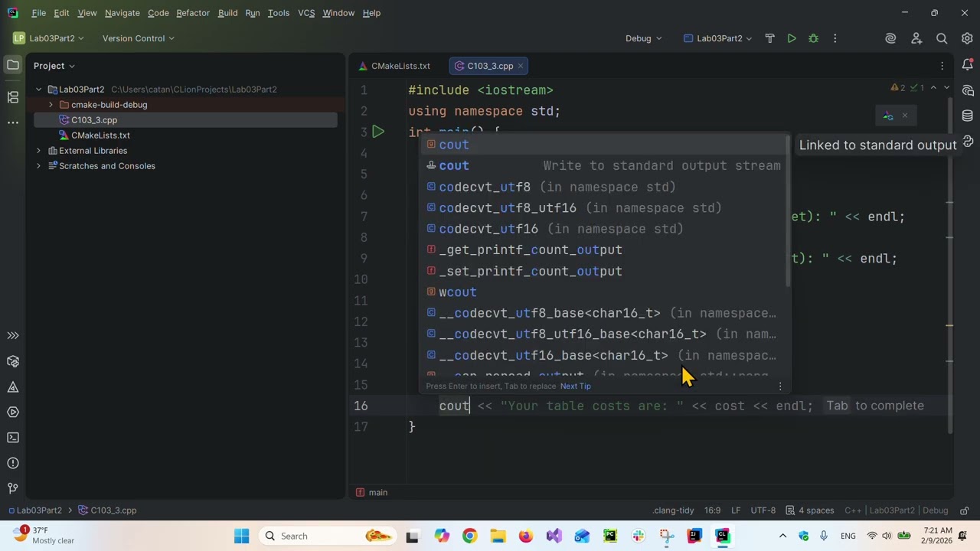Dismiss the CMake reload floating toolbar
The height and width of the screenshot is (551, 980).
click(x=904, y=116)
